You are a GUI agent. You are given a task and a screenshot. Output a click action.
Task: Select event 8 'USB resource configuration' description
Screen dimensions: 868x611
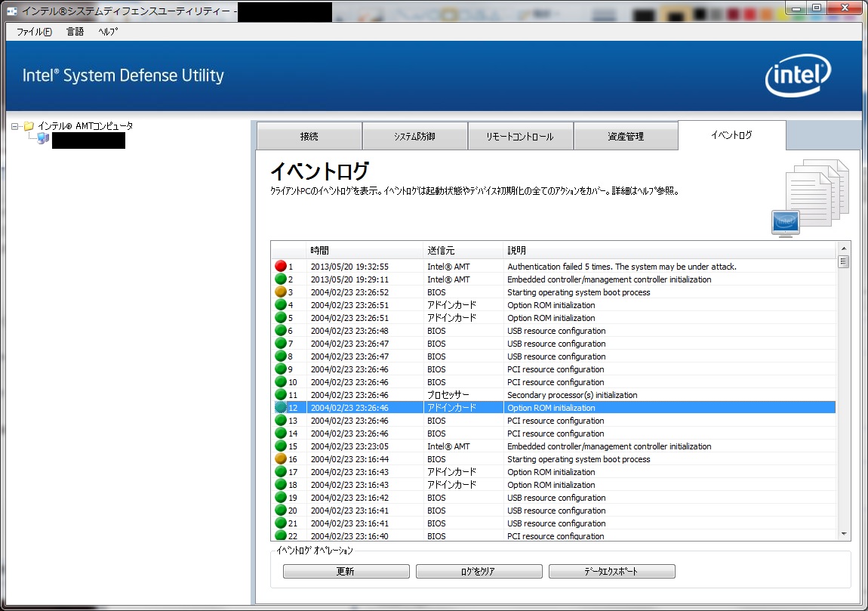coord(556,356)
